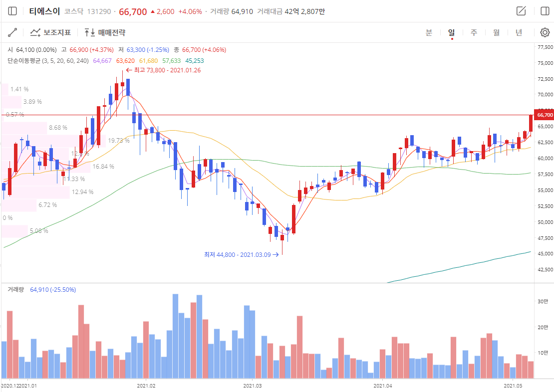This screenshot has height=392, width=554.
Task: Click 19.73 % volume profile bar
Action: (x=53, y=141)
